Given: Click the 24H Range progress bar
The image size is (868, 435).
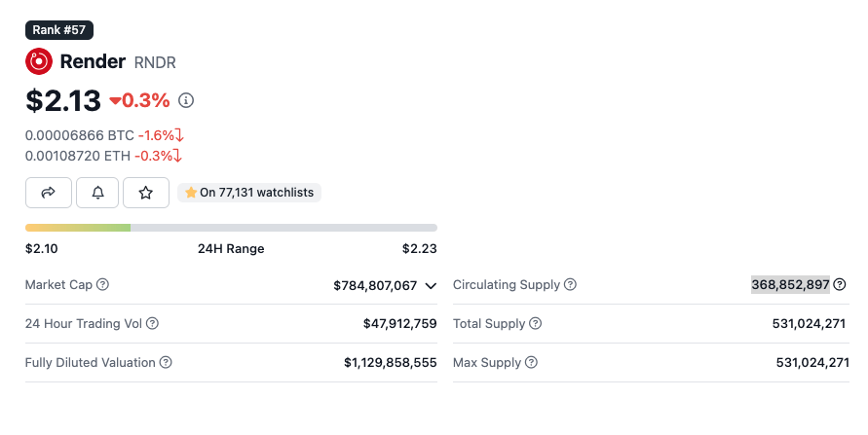Looking at the screenshot, I should 231,228.
